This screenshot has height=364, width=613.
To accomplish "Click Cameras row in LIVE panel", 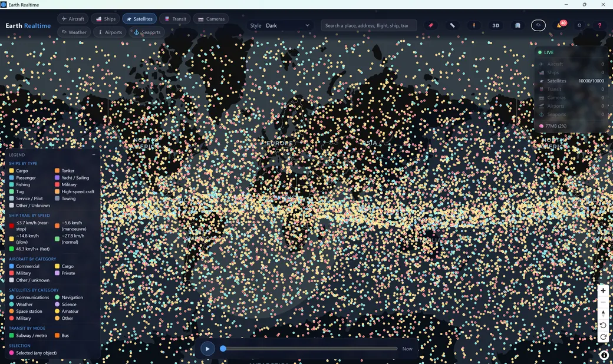I will point(571,98).
